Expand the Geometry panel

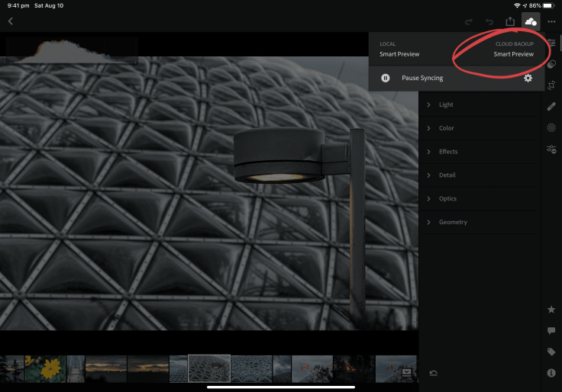[477, 222]
